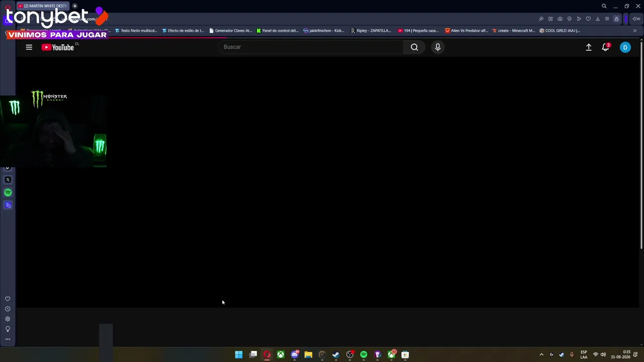The image size is (644, 362).
Task: Open the jaidefinichon - Kick bookmark
Action: pyautogui.click(x=324, y=31)
